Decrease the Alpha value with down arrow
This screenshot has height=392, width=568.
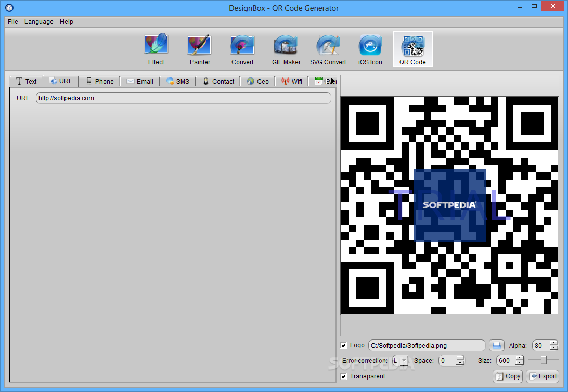pos(554,348)
